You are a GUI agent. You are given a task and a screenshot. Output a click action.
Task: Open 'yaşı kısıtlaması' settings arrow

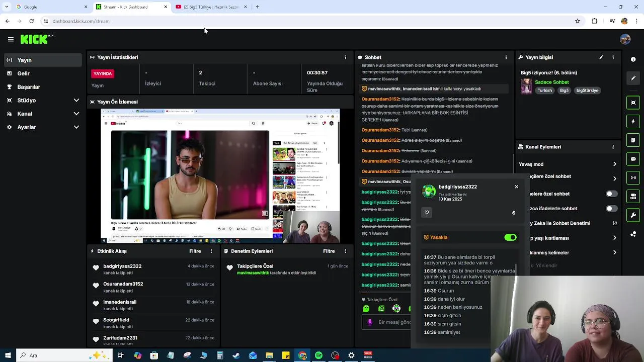click(x=615, y=238)
